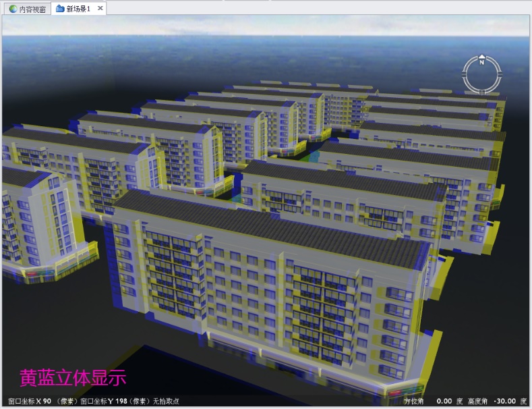Viewport: 532px width, 409px height.
Task: Click the azimuth value 0.00
Action: coord(444,401)
